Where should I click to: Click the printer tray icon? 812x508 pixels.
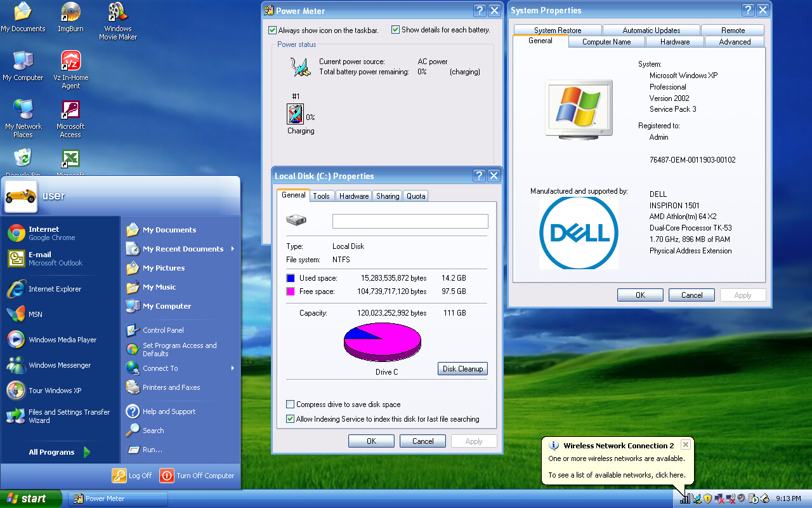[764, 498]
